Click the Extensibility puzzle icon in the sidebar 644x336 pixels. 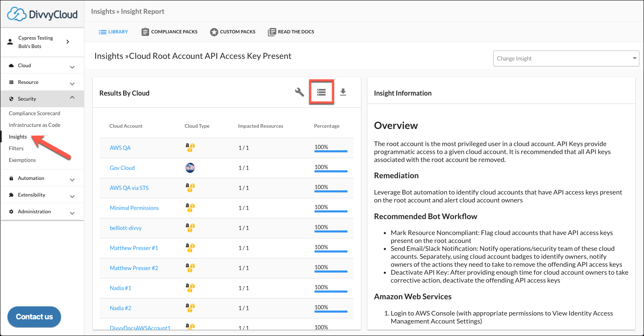(11, 195)
